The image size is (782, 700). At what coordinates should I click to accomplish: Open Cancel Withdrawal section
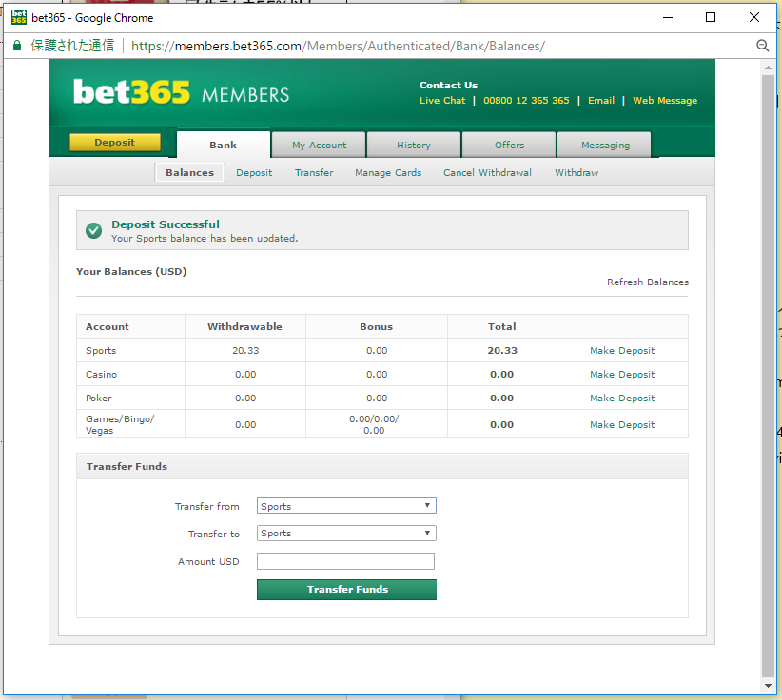pyautogui.click(x=487, y=172)
